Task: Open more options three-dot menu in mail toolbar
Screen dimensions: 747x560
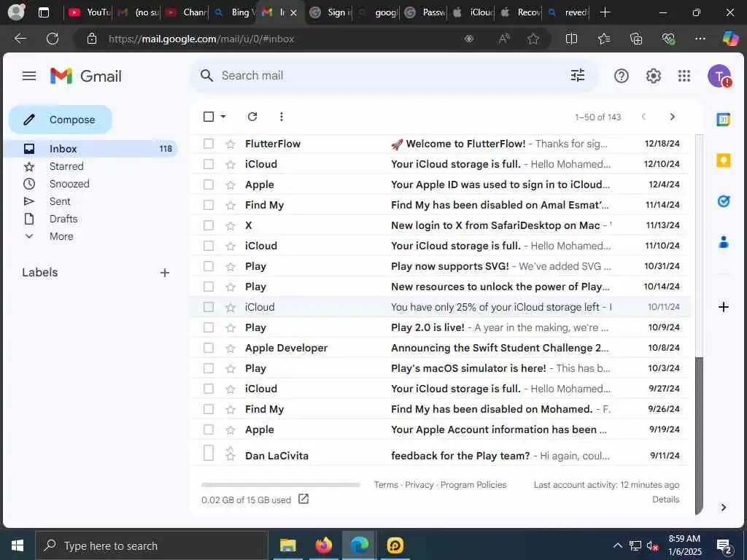Action: (x=282, y=117)
